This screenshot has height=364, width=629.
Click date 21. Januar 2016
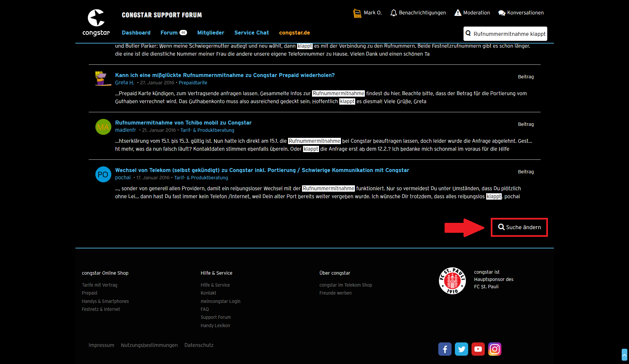(159, 130)
